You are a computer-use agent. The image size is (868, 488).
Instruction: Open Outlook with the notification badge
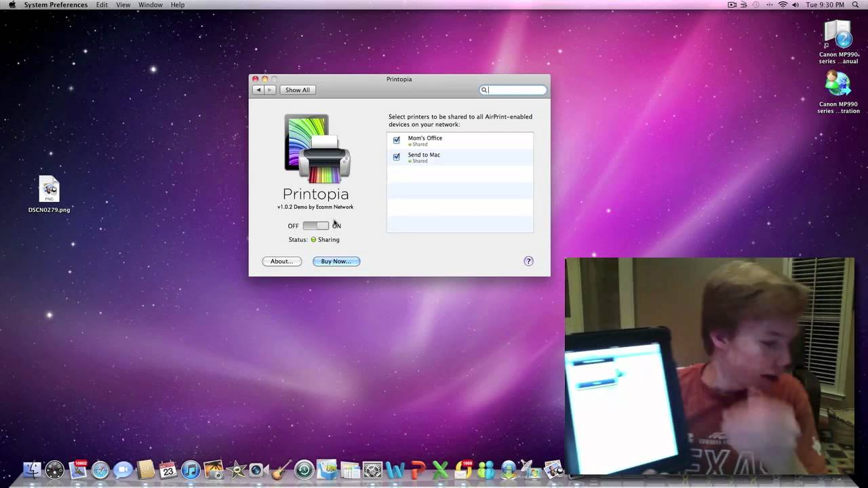(x=464, y=469)
